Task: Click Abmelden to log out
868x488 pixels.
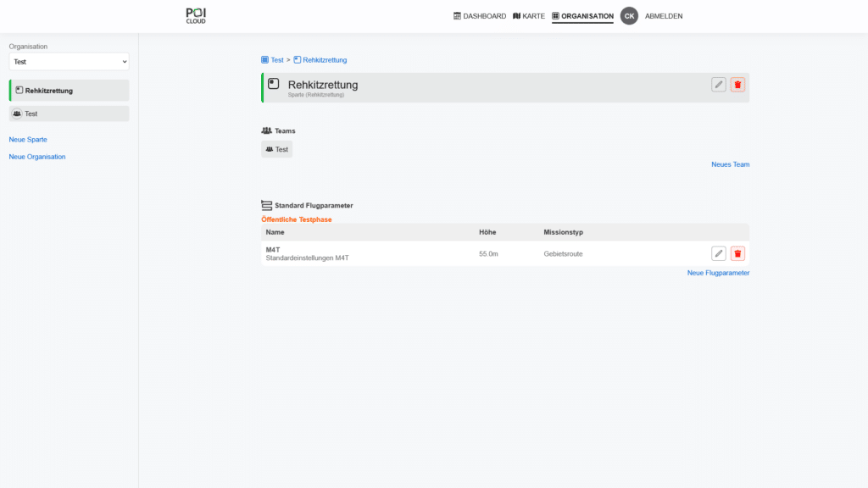Action: point(664,16)
